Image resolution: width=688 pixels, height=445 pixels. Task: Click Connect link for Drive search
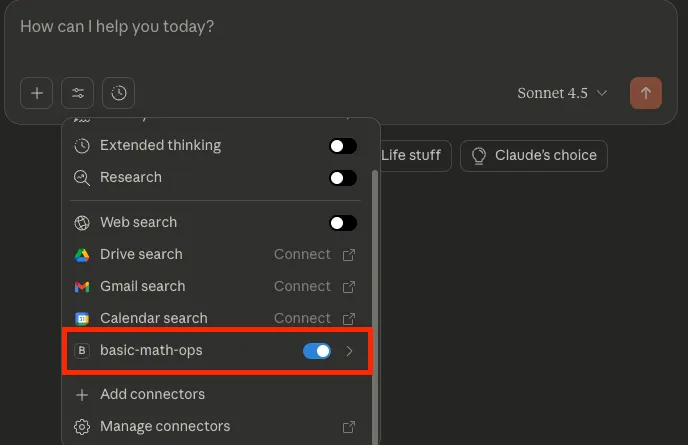[x=302, y=255]
